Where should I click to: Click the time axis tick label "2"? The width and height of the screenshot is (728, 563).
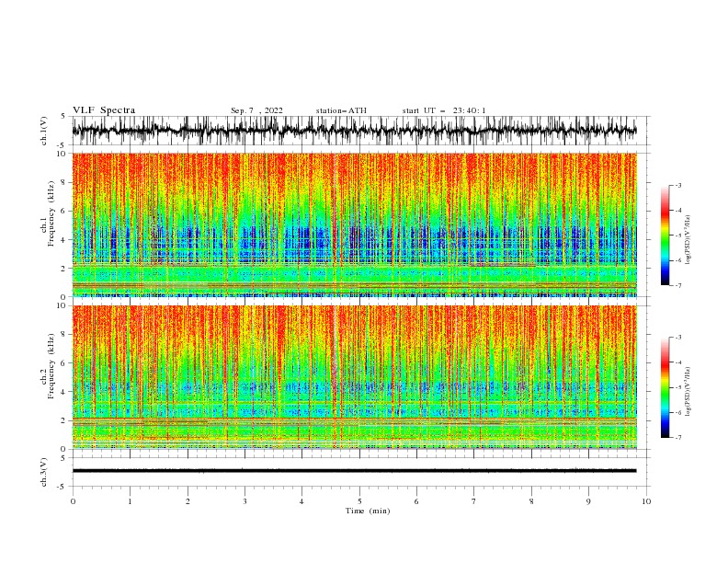tap(188, 501)
